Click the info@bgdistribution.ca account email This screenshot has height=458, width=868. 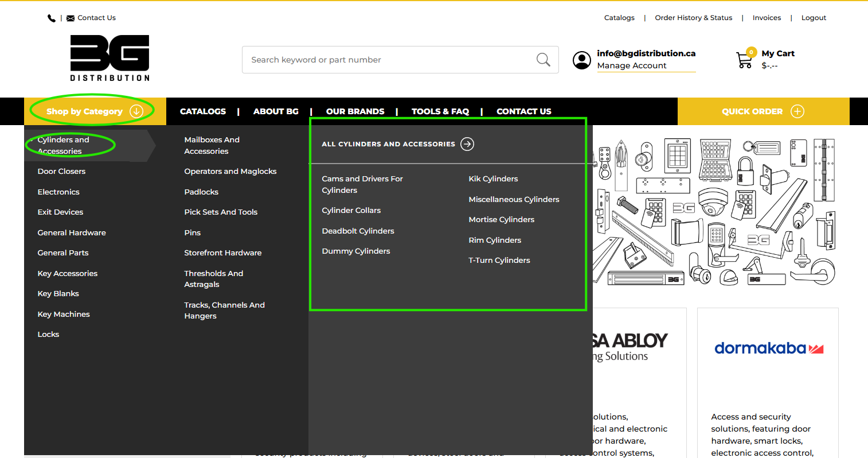click(x=646, y=53)
